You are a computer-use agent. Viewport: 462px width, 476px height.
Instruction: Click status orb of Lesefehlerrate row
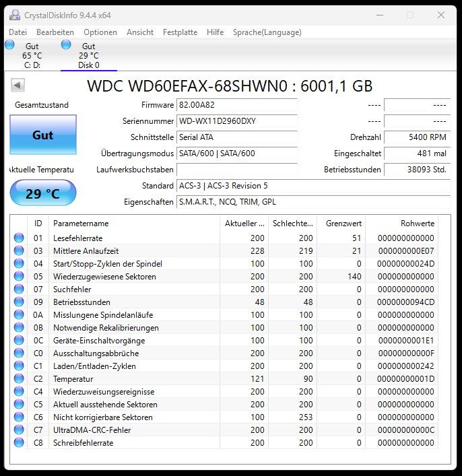pos(19,238)
